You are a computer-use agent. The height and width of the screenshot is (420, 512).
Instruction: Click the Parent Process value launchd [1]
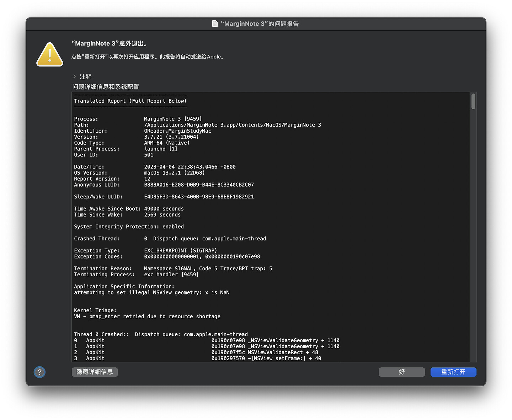161,149
